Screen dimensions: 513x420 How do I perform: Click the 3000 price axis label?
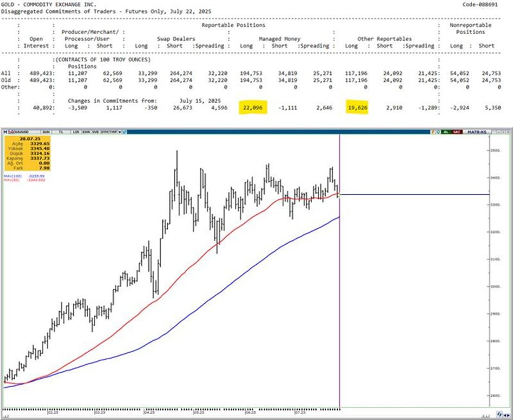[x=496, y=287]
